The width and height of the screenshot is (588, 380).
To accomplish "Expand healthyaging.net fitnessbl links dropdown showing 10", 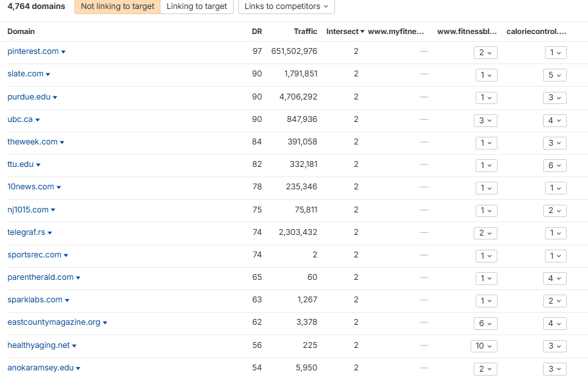I will tap(484, 346).
